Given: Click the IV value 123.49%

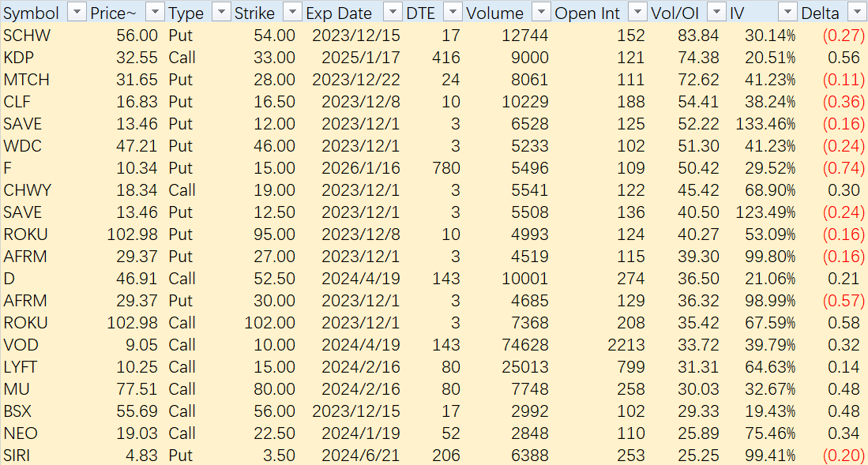Looking at the screenshot, I should click(x=765, y=212).
